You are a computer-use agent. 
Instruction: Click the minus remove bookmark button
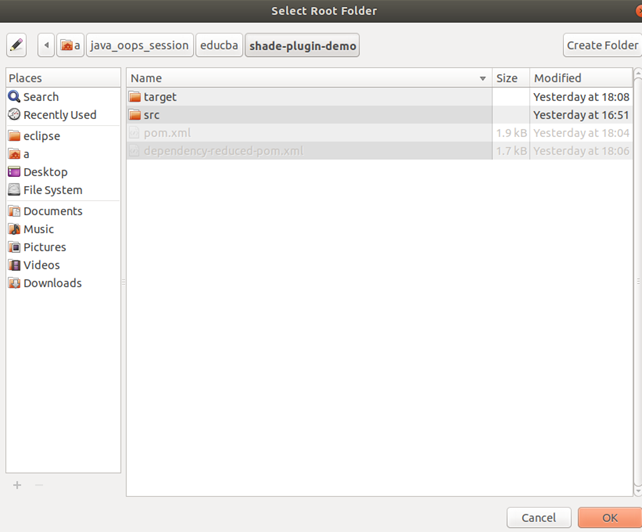point(39,485)
